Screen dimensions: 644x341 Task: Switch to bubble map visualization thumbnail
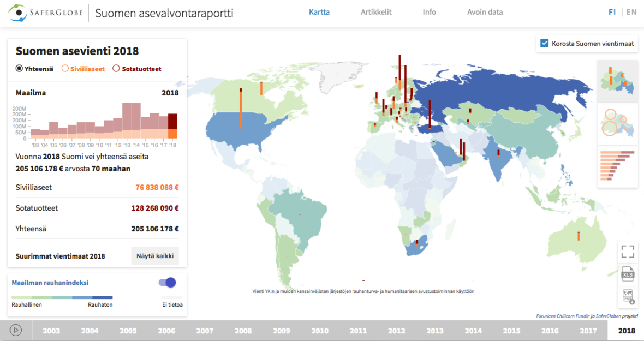[617, 123]
